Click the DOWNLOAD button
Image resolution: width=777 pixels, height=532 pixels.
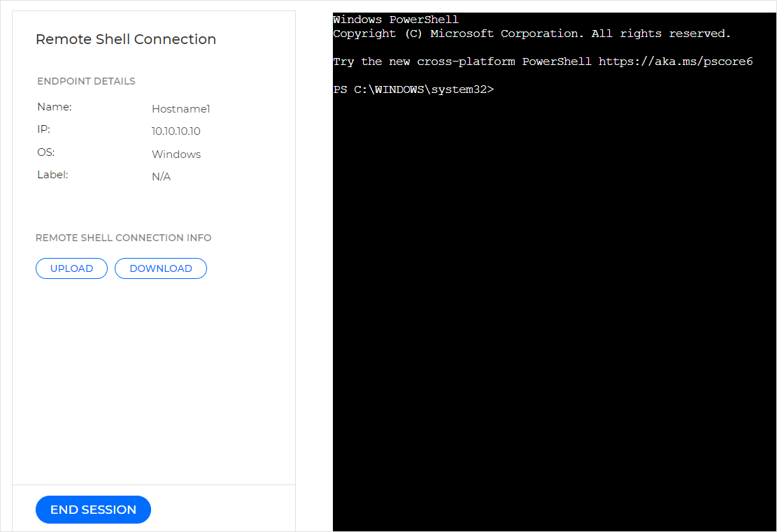161,268
